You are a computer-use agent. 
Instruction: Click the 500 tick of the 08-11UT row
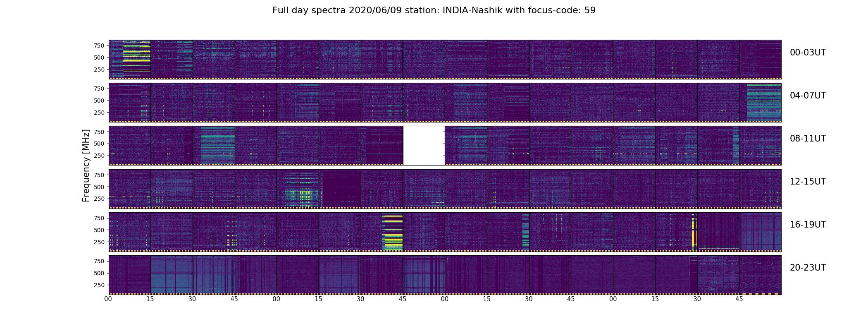[99, 144]
